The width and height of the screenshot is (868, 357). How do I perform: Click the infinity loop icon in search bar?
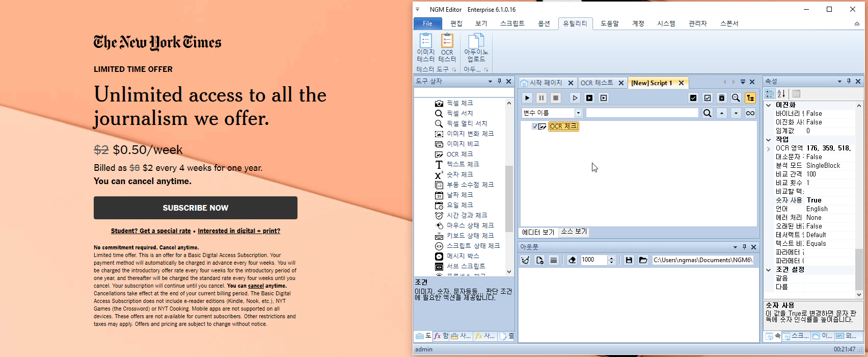[750, 113]
